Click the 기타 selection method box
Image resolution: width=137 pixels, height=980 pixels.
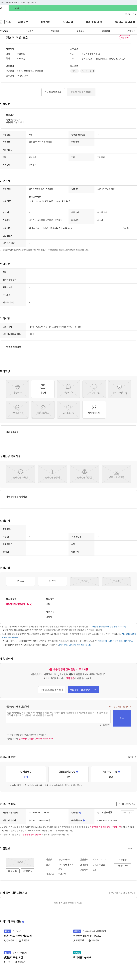pos(116,581)
